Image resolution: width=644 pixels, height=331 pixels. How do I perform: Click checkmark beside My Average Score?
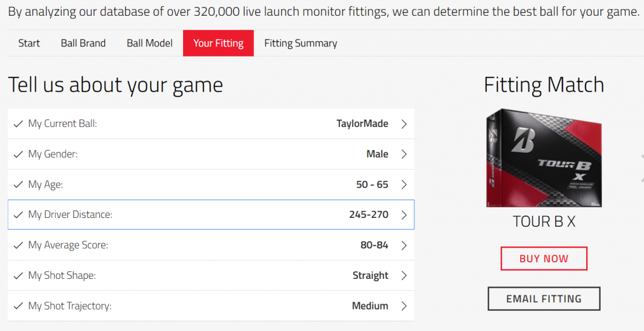pyautogui.click(x=18, y=246)
